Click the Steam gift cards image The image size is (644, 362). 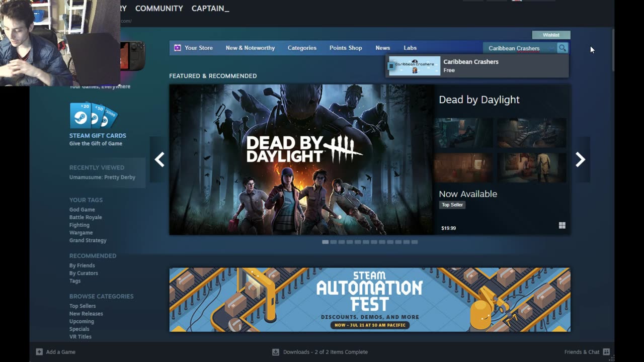(94, 116)
